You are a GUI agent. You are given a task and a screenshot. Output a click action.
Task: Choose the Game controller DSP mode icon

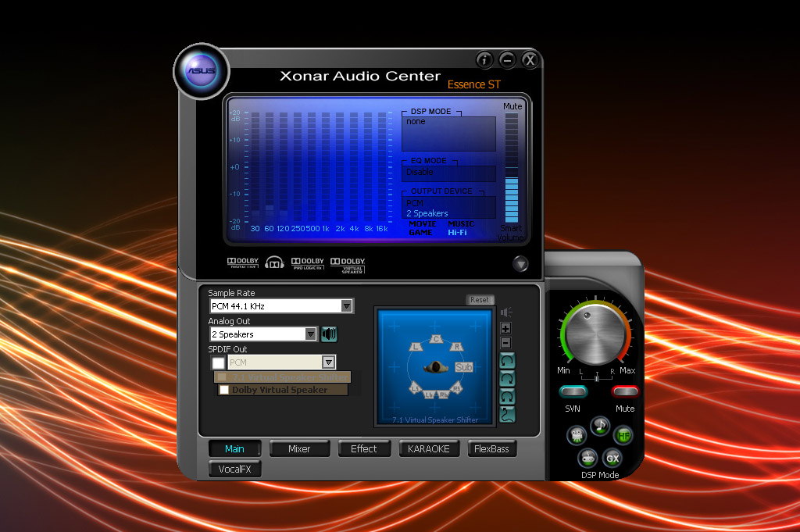pyautogui.click(x=587, y=459)
